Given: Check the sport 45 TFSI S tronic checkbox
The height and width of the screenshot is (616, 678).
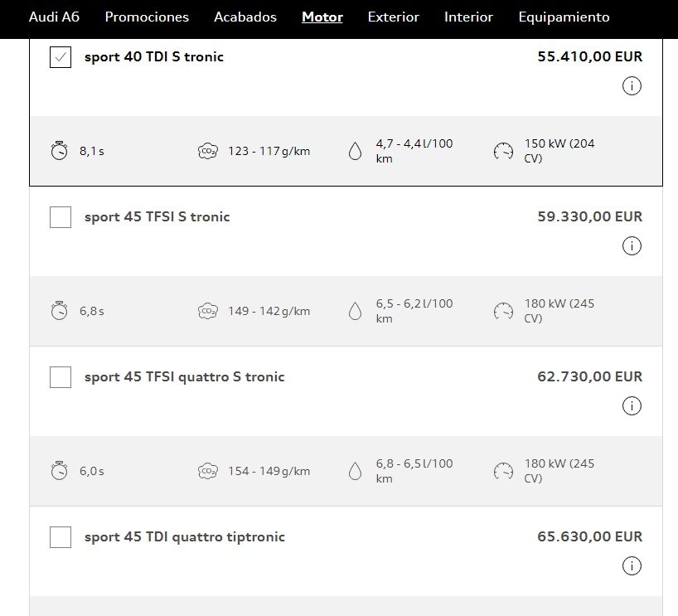Looking at the screenshot, I should pos(61,216).
